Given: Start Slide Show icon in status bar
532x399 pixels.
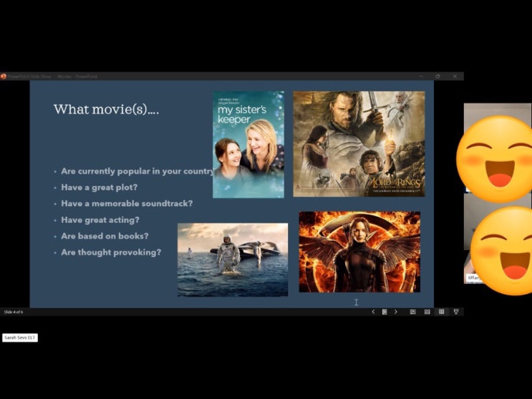Looking at the screenshot, I should (x=456, y=312).
